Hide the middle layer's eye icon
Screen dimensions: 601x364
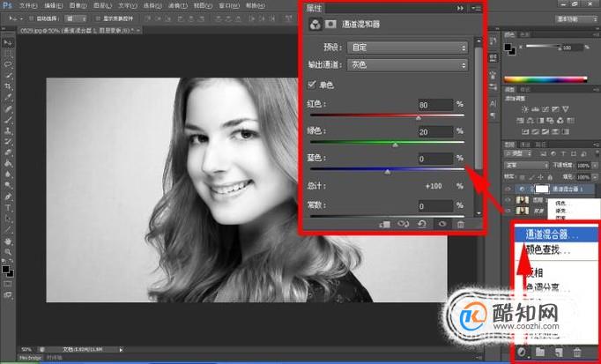508,199
